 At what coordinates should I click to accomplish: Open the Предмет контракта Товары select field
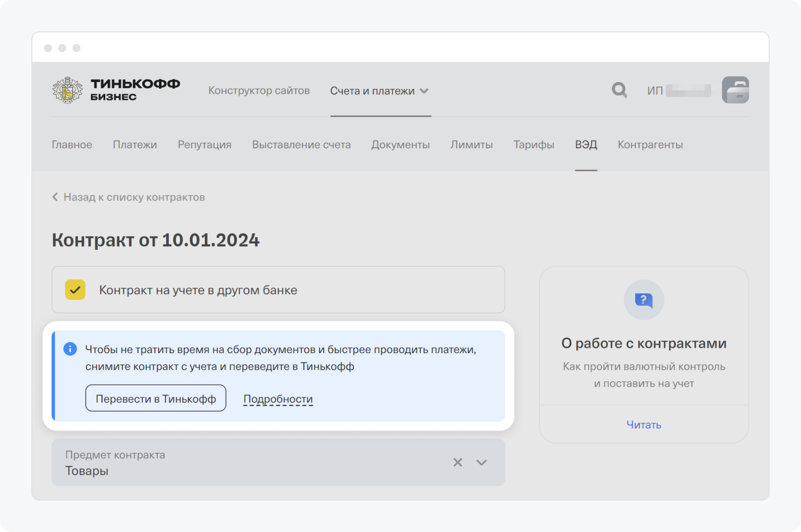click(238, 462)
